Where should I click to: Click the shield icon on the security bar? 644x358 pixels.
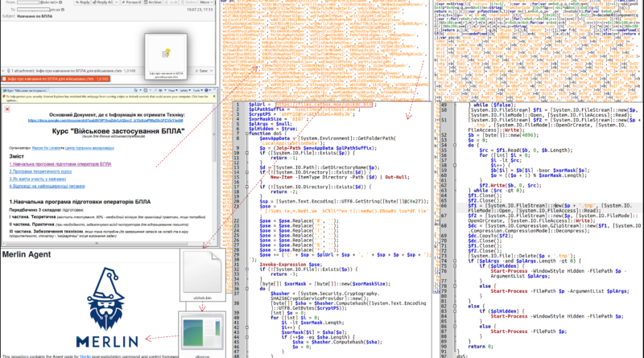click(x=4, y=97)
